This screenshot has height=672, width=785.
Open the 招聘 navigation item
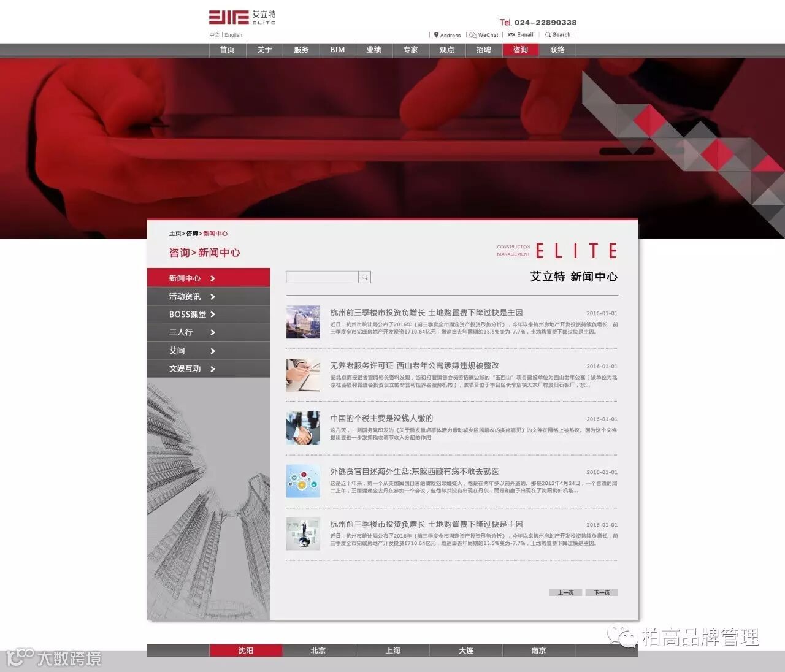(x=484, y=50)
